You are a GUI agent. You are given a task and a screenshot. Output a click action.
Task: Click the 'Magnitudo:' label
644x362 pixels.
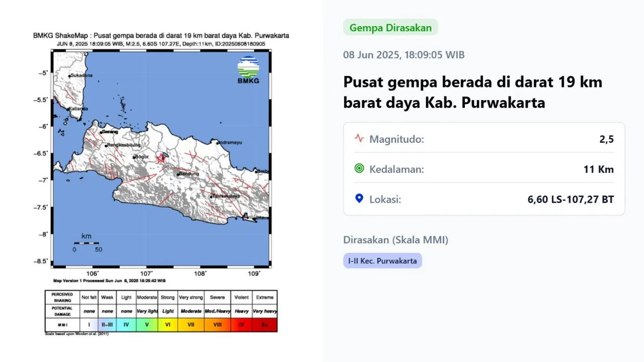tap(397, 139)
